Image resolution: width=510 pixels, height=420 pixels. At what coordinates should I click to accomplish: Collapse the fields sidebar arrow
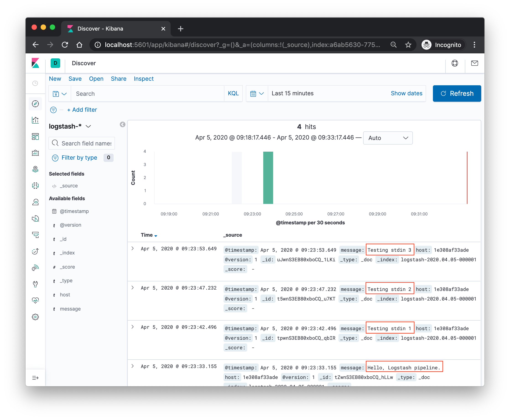pyautogui.click(x=122, y=124)
